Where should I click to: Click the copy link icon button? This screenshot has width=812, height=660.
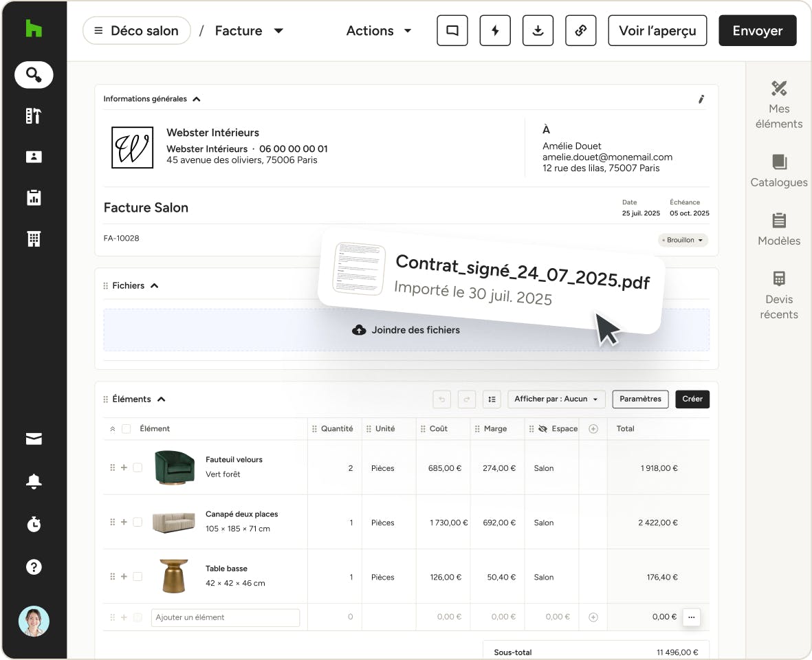point(581,31)
